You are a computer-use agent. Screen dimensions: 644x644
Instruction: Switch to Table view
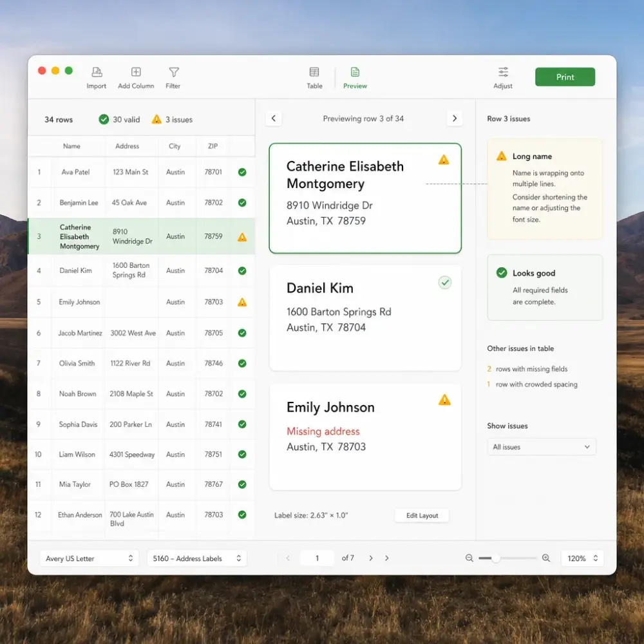314,78
